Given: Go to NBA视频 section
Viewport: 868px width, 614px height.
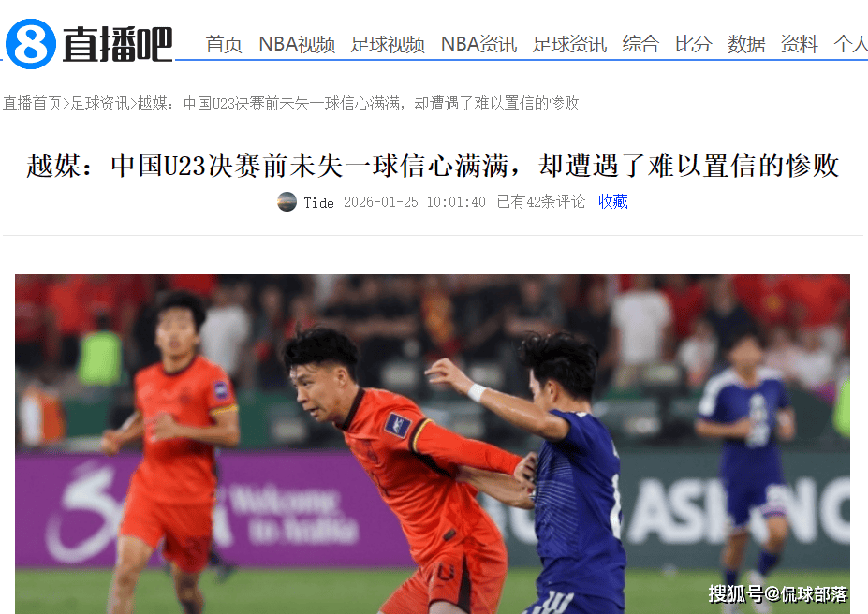Looking at the screenshot, I should coord(297,44).
